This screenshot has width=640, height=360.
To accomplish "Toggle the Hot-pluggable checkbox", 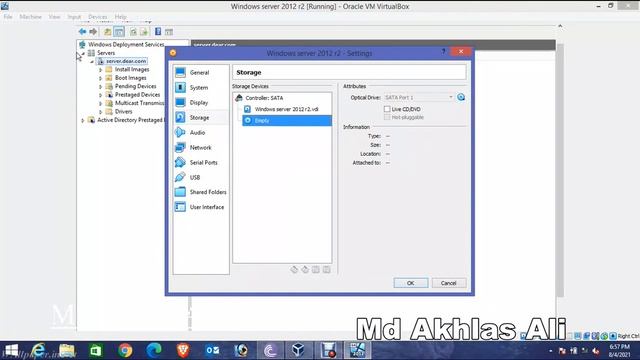I will tap(387, 117).
